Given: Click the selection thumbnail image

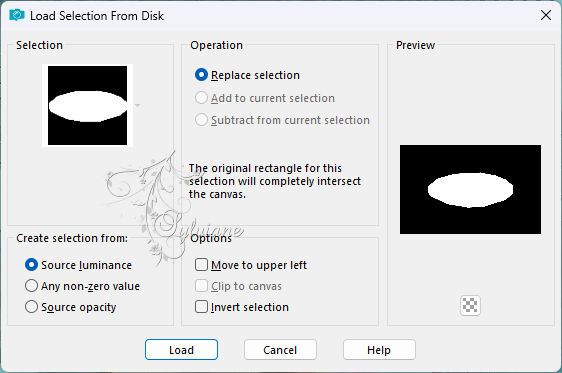Looking at the screenshot, I should pyautogui.click(x=87, y=105).
